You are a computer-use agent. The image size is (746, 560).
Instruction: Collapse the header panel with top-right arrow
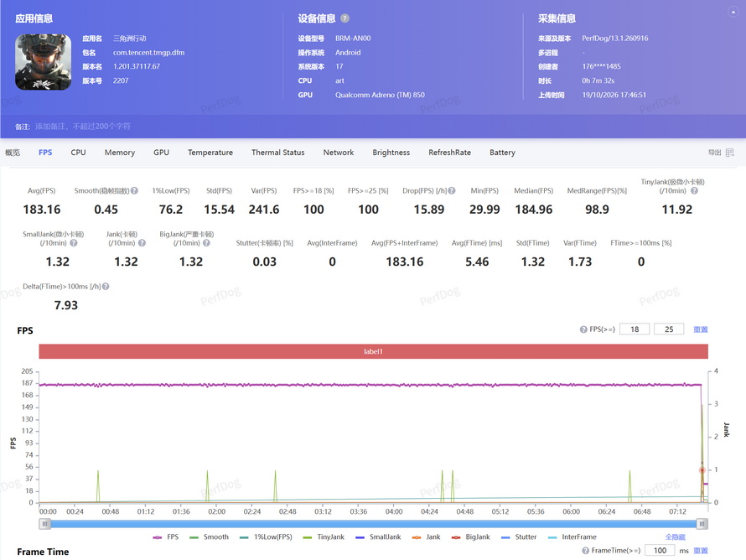pyautogui.click(x=733, y=13)
